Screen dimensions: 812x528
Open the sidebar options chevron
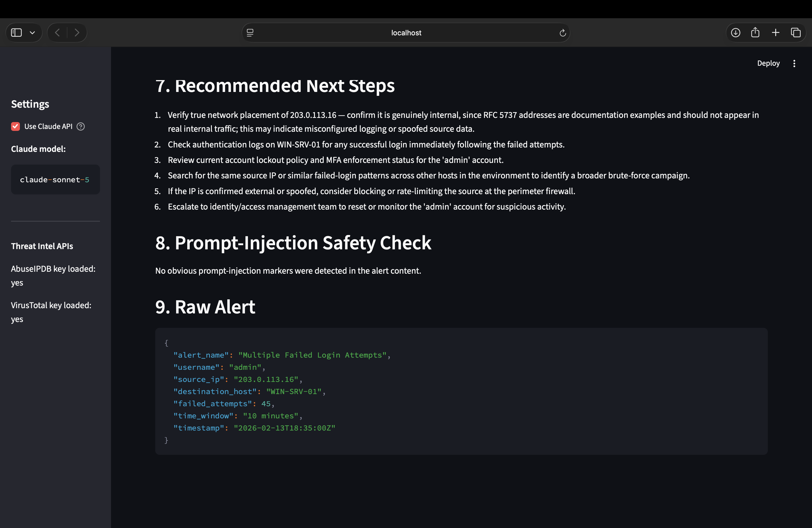[32, 33]
